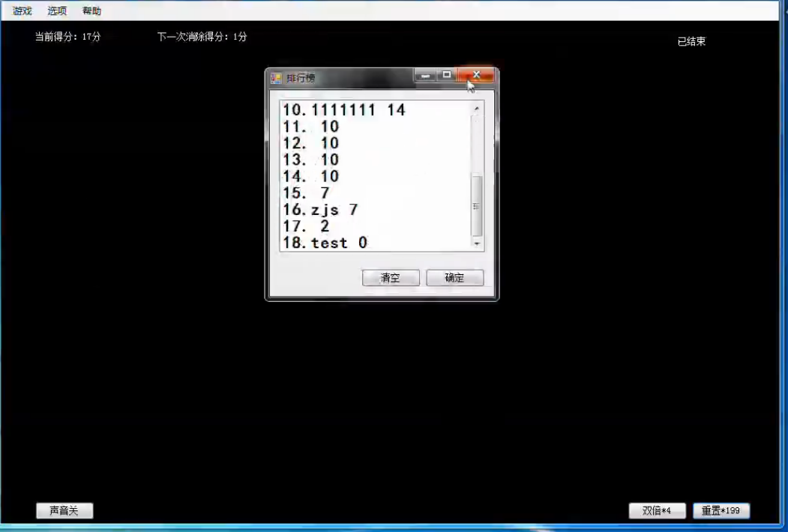Click the 清空 button in leaderboard
Screen dimensions: 788x532
(x=391, y=278)
